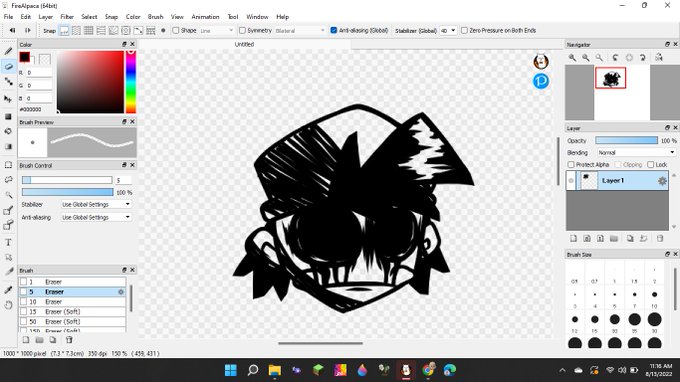Click the layer Opacity slider
Viewport: 680px width, 382px height.
point(626,140)
